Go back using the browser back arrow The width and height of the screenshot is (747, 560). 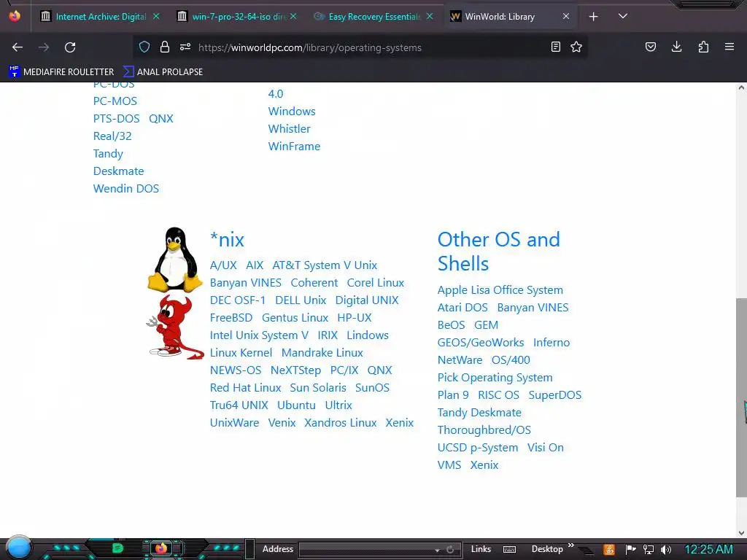click(x=18, y=47)
